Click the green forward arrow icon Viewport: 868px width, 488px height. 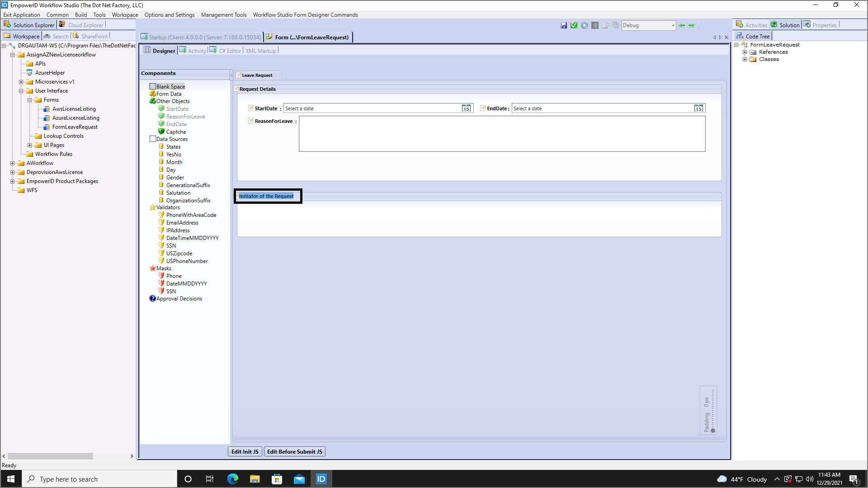692,25
